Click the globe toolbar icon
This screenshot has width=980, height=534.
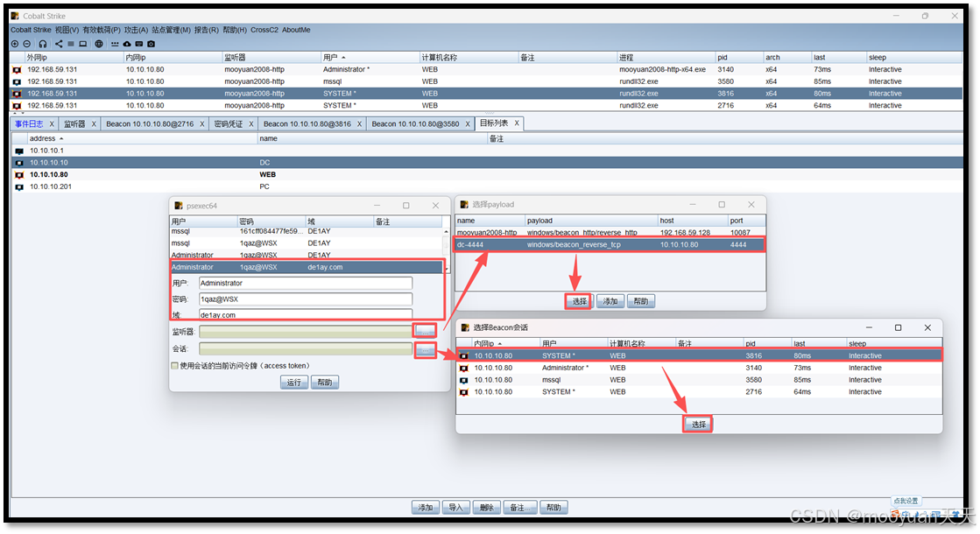click(99, 44)
